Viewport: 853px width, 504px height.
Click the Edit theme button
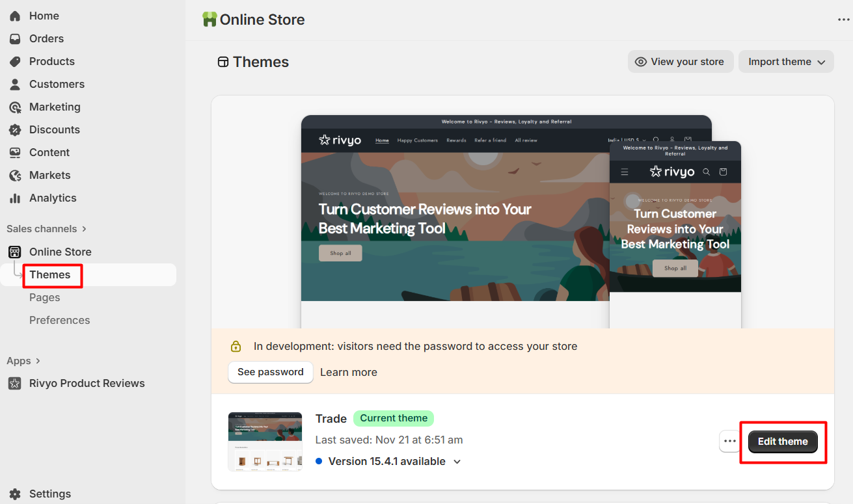pyautogui.click(x=783, y=441)
